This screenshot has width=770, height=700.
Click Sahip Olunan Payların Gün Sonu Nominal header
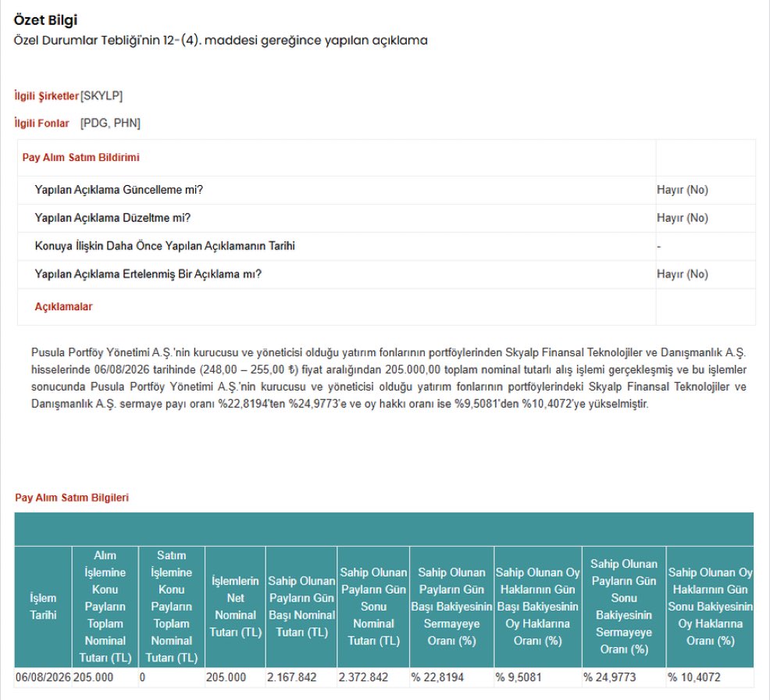[x=373, y=607]
